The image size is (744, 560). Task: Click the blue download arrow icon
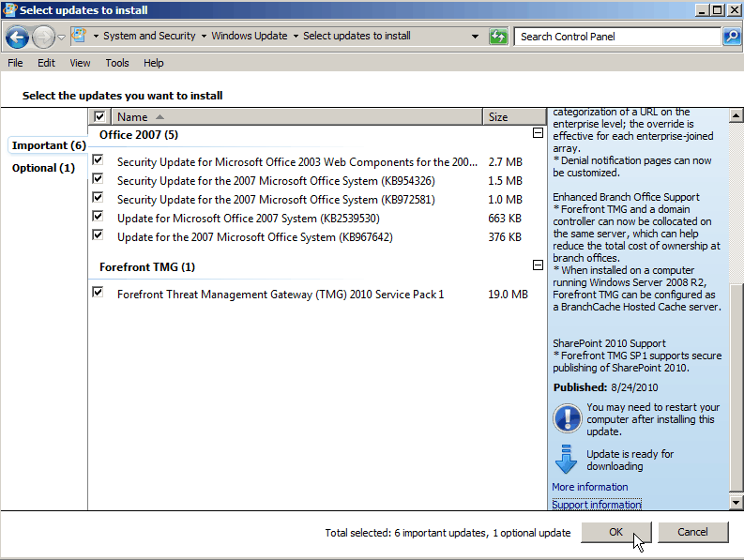(566, 460)
